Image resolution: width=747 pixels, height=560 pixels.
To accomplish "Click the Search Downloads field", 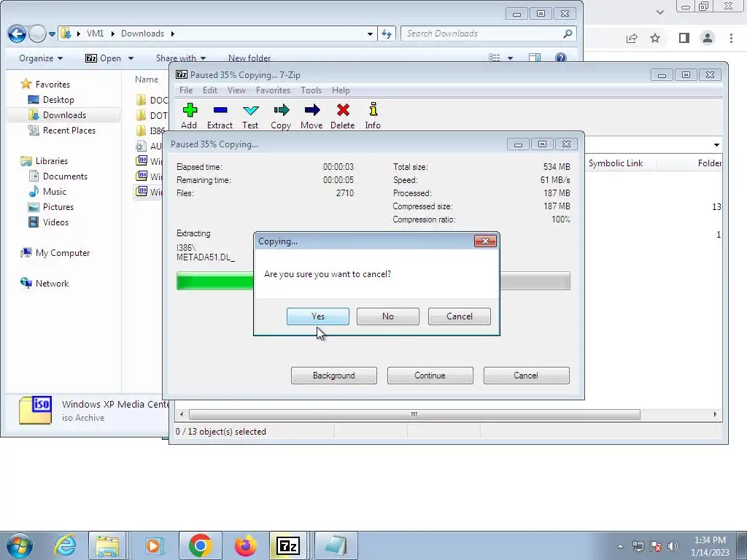I will pos(488,34).
